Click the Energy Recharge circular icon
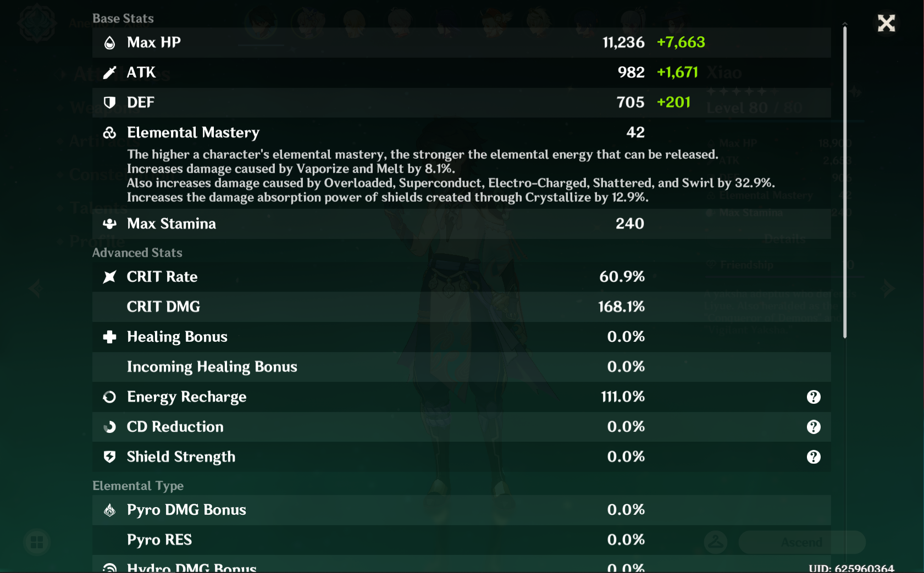The width and height of the screenshot is (924, 573). [x=109, y=397]
